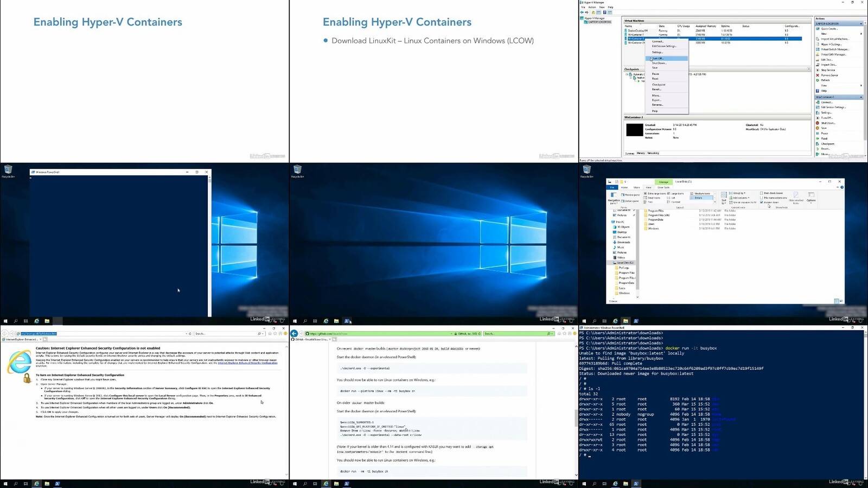The width and height of the screenshot is (868, 488).
Task: Click Forward arrow in Hyper-V Manager toolbar
Action: click(586, 12)
